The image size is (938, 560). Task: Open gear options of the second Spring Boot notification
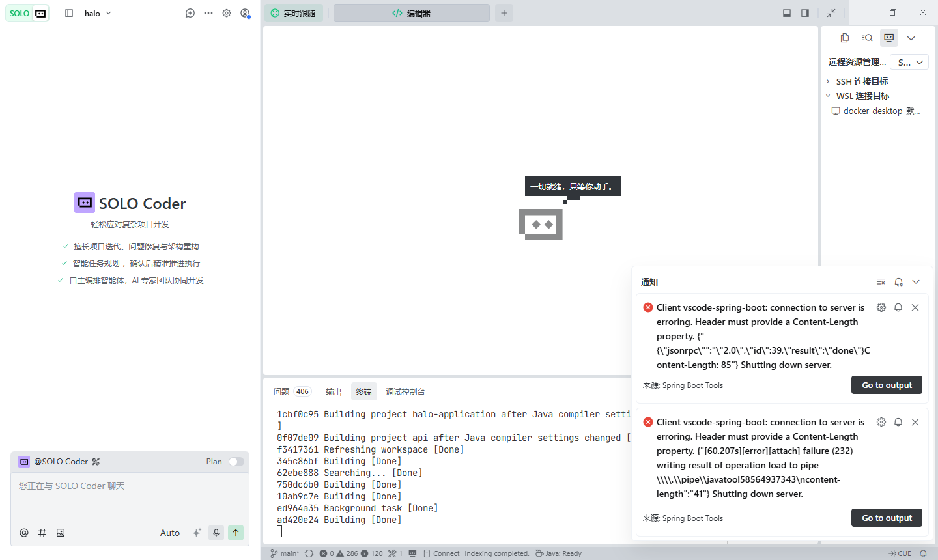(x=881, y=422)
